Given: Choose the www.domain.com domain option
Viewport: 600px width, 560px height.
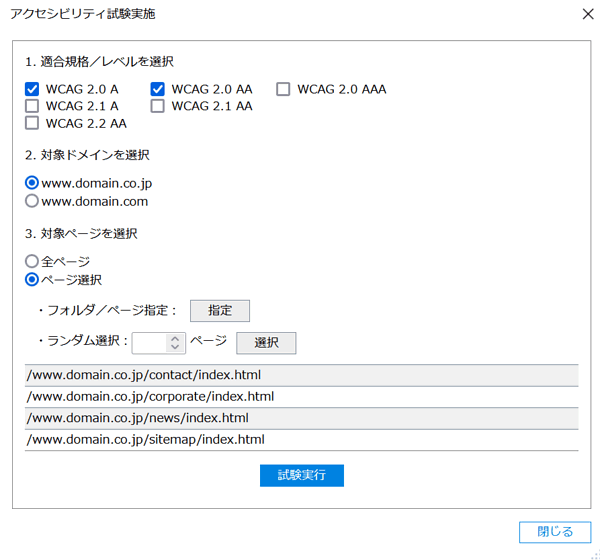Looking at the screenshot, I should 32,201.
